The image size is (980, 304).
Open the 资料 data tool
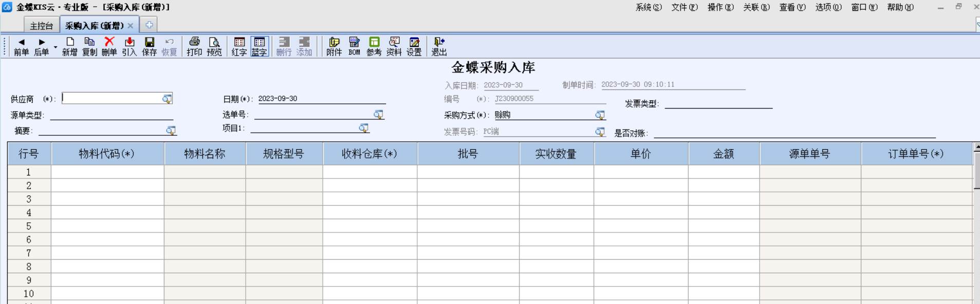point(394,46)
